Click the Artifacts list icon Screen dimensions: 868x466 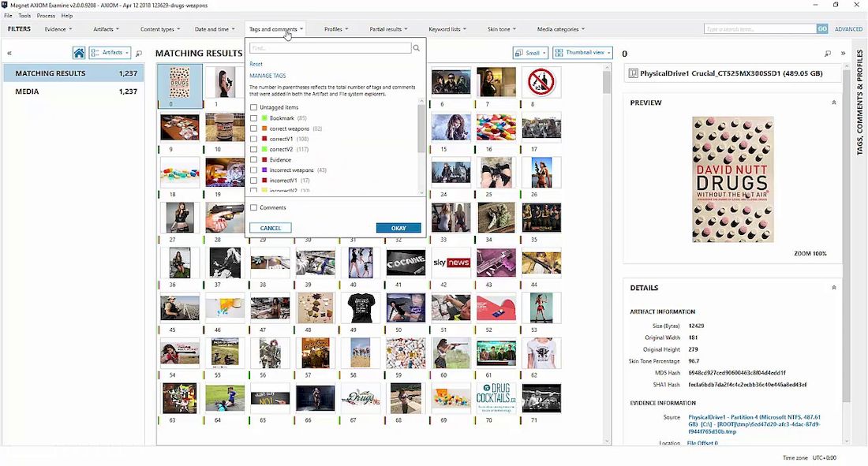(x=95, y=53)
